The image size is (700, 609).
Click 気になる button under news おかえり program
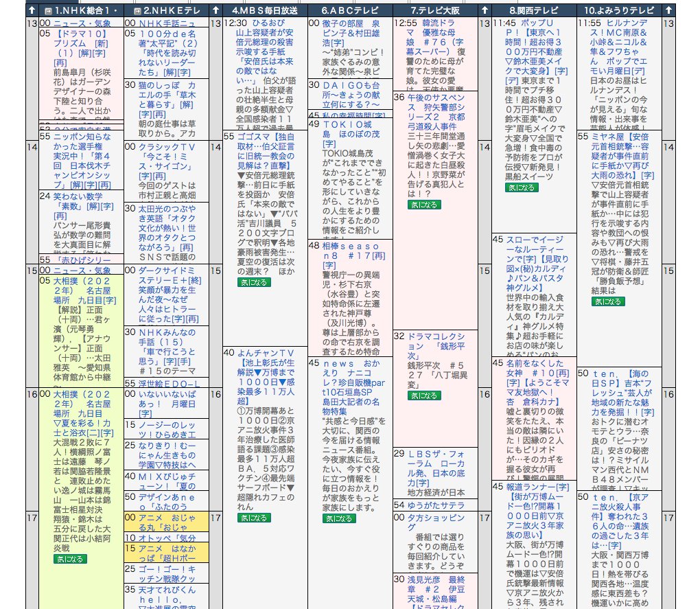339,518
